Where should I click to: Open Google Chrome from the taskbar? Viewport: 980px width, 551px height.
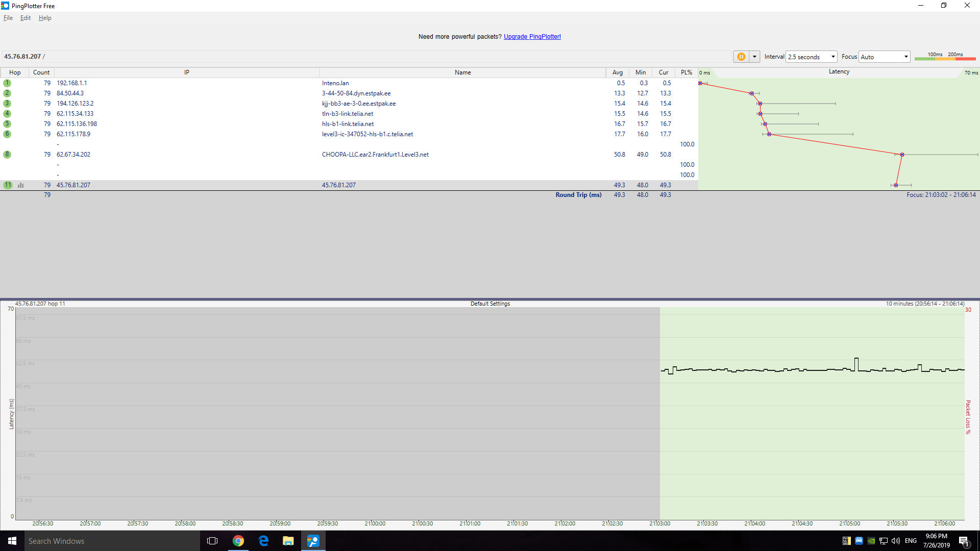click(x=238, y=541)
